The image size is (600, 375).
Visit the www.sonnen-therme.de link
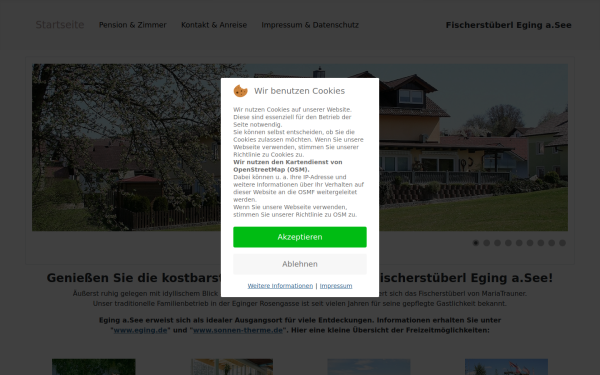click(x=238, y=330)
